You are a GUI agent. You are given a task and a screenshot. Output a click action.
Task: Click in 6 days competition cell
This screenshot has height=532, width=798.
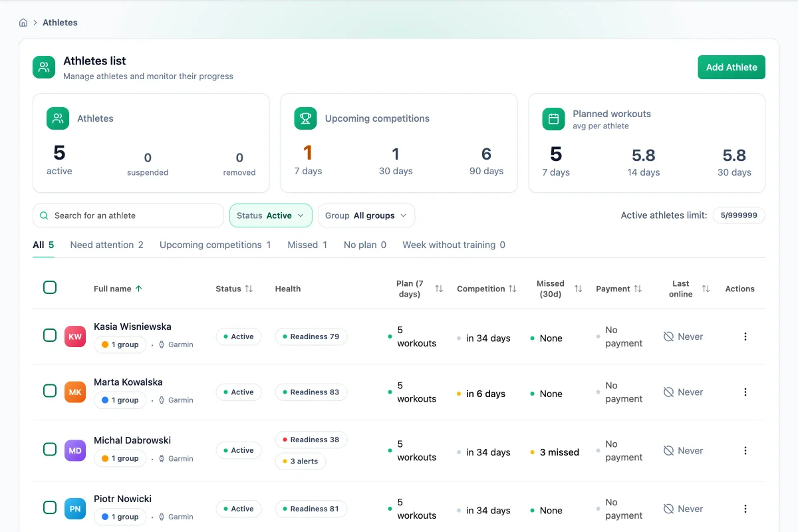tap(481, 394)
